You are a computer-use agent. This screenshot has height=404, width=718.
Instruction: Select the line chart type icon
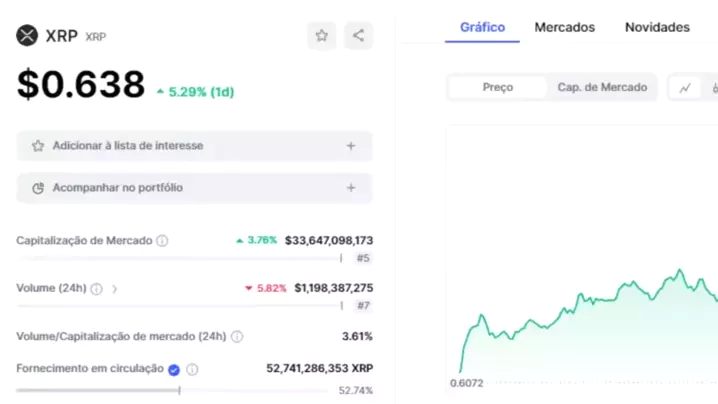point(685,88)
